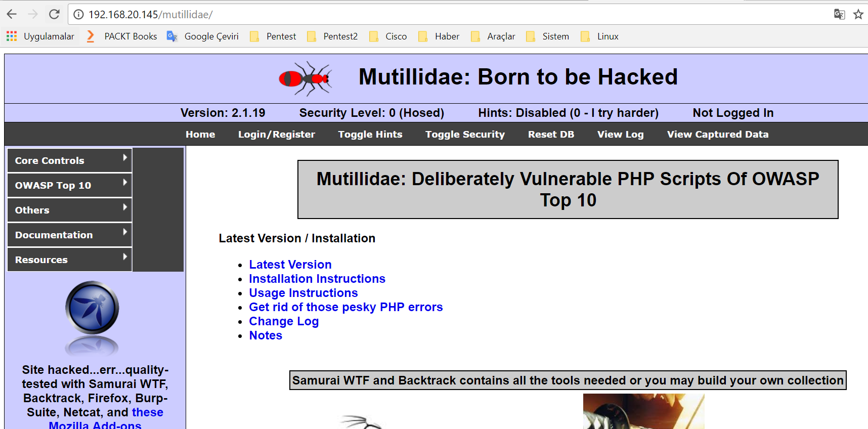Expand the Core Controls menu

point(70,160)
